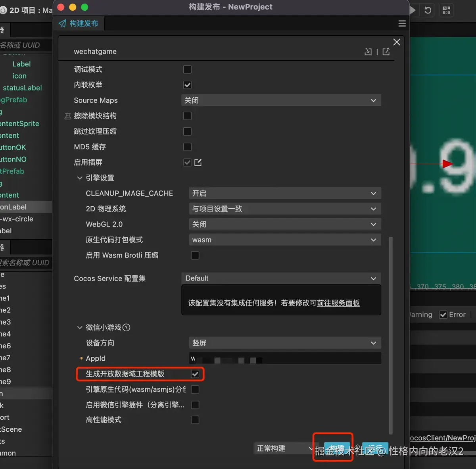The height and width of the screenshot is (469, 476).
Task: Click the export build config icon
Action: [386, 52]
